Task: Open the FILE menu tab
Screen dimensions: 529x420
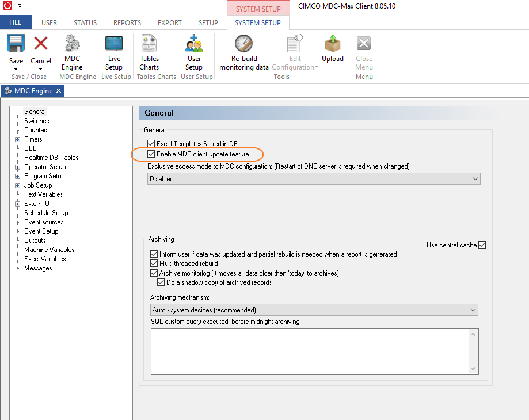Action: tap(16, 22)
